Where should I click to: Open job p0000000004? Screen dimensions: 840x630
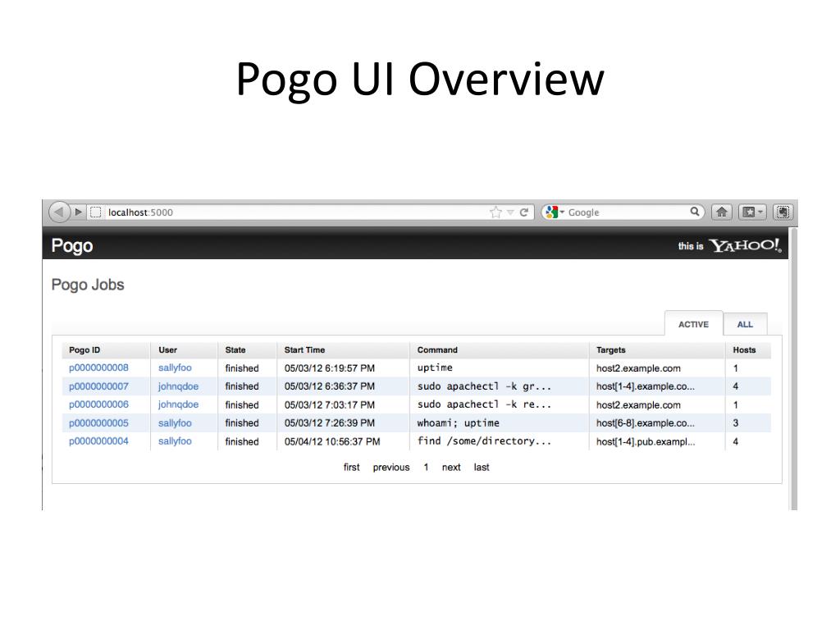point(98,441)
